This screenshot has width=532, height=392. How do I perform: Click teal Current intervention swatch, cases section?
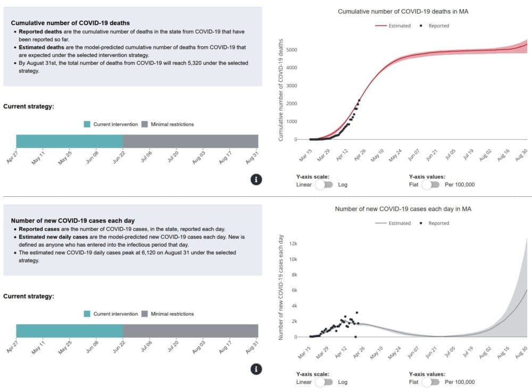click(x=87, y=314)
